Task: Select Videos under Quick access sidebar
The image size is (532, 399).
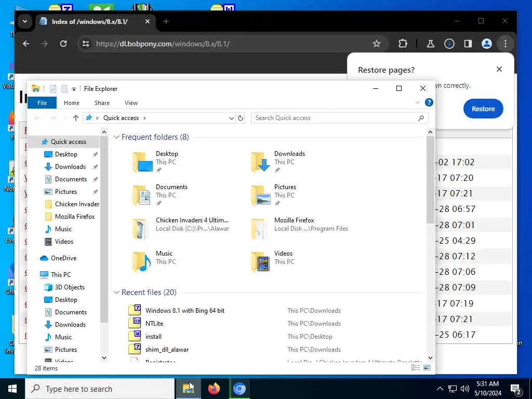Action: click(x=64, y=242)
